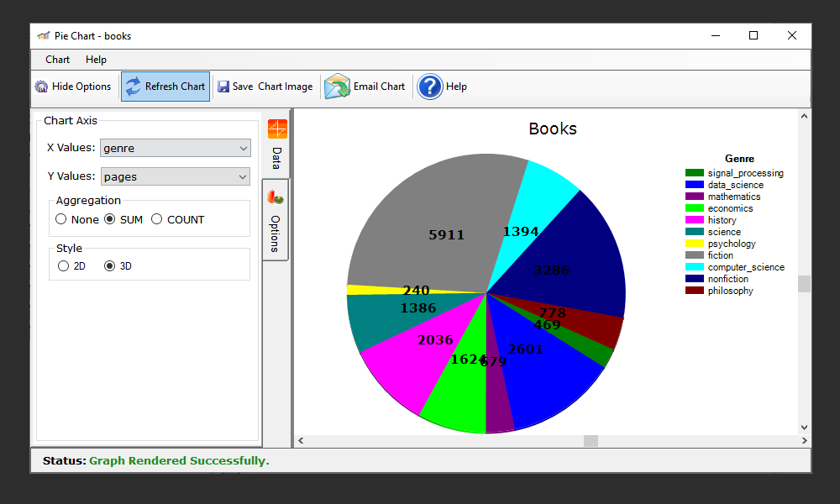This screenshot has width=840, height=504.
Task: Select the COUNT aggregation radio button
Action: pyautogui.click(x=156, y=219)
